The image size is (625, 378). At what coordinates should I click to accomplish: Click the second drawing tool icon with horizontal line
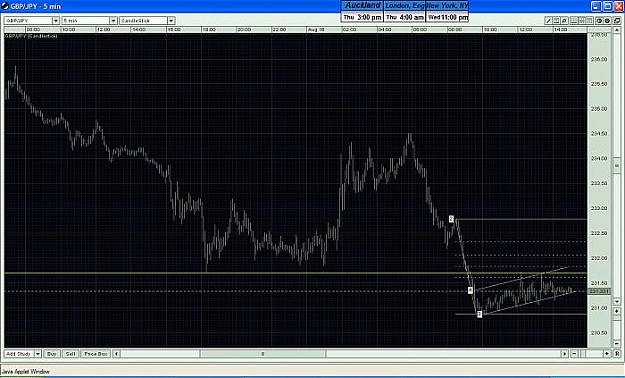point(556,21)
